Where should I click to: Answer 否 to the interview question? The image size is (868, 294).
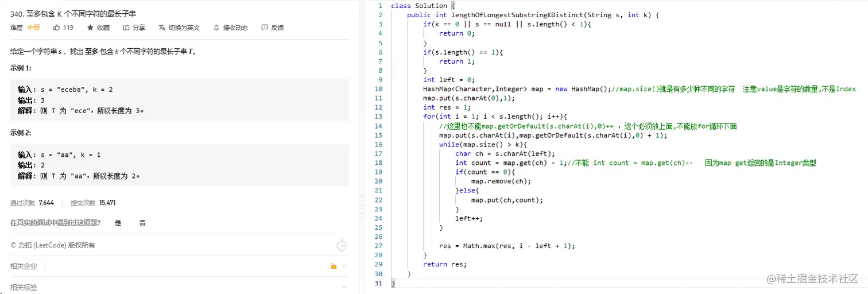pos(142,223)
